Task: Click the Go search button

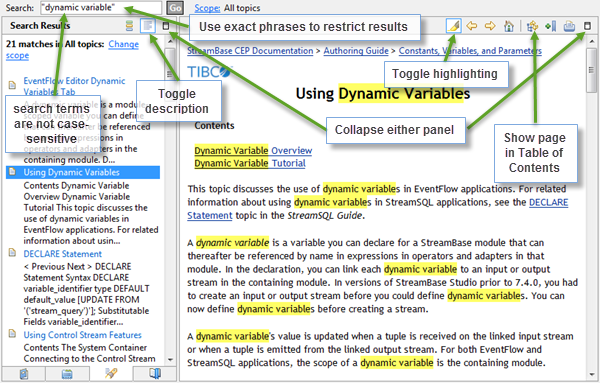Action: [x=175, y=8]
